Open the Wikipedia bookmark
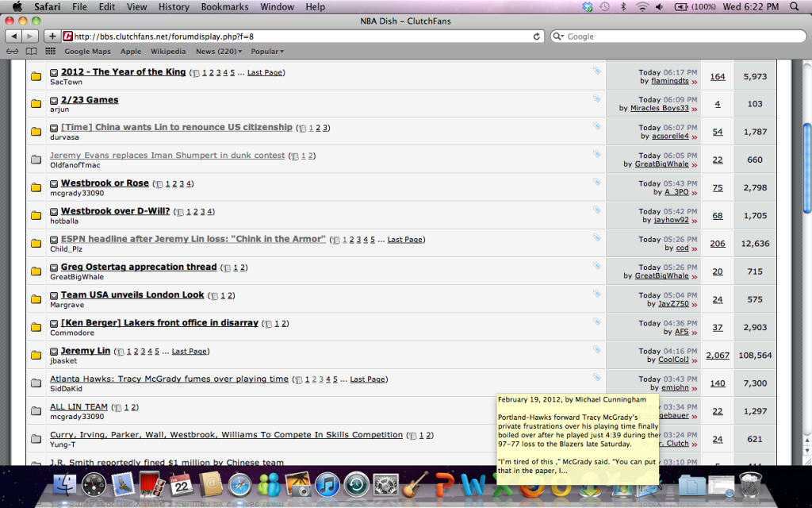The height and width of the screenshot is (508, 812). click(168, 52)
